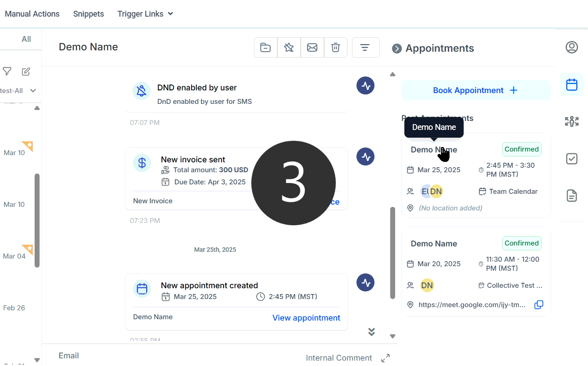
Task: Jump to latest with double-chevron down
Action: (371, 332)
